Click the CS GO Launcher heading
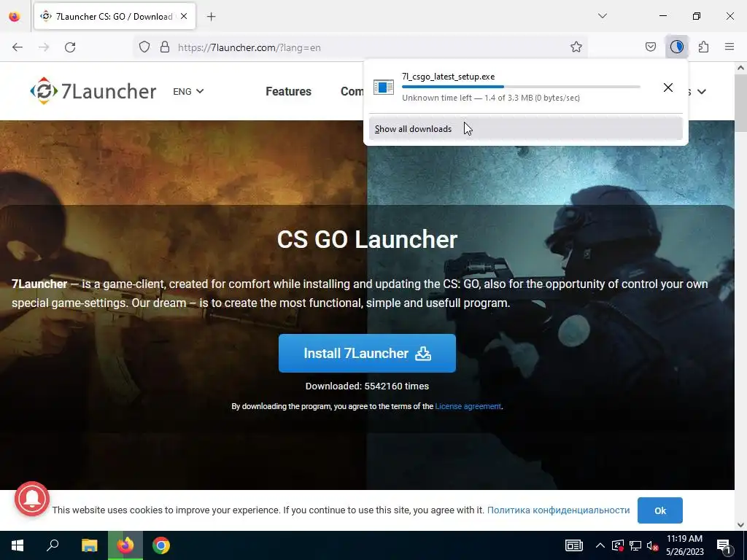This screenshot has width=747, height=560. [367, 239]
